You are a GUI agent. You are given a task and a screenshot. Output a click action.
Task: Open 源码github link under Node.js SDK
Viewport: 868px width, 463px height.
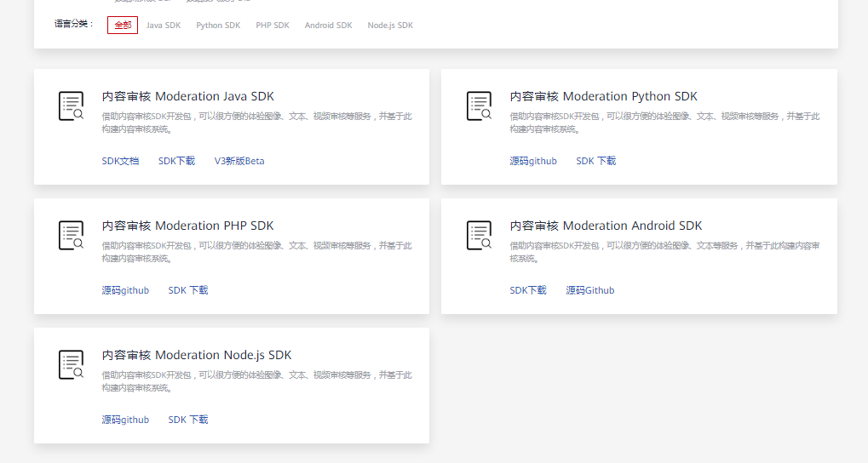click(125, 420)
